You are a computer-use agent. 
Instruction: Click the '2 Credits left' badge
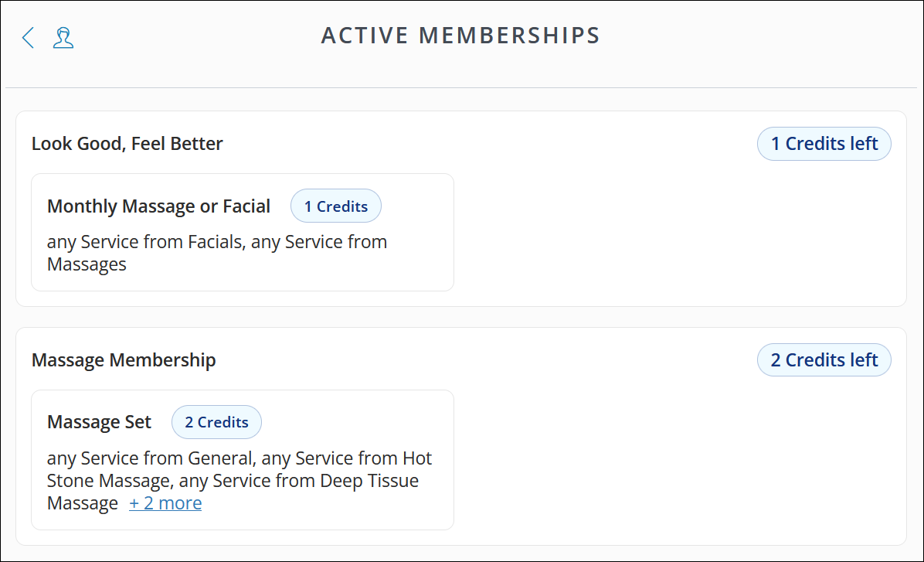pos(824,359)
